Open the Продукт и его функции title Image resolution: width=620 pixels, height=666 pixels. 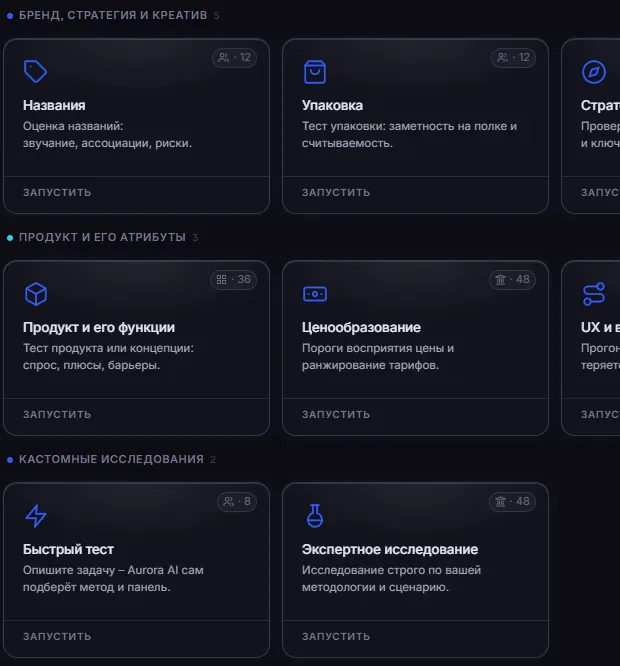coord(99,327)
